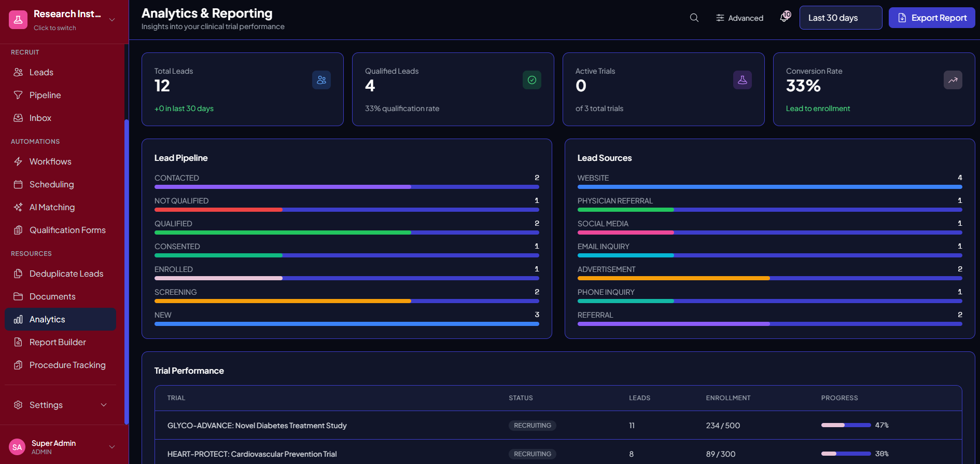Viewport: 980px width, 464px height.
Task: Click the PHYSICIAN REFERRAL source label
Action: coord(615,201)
